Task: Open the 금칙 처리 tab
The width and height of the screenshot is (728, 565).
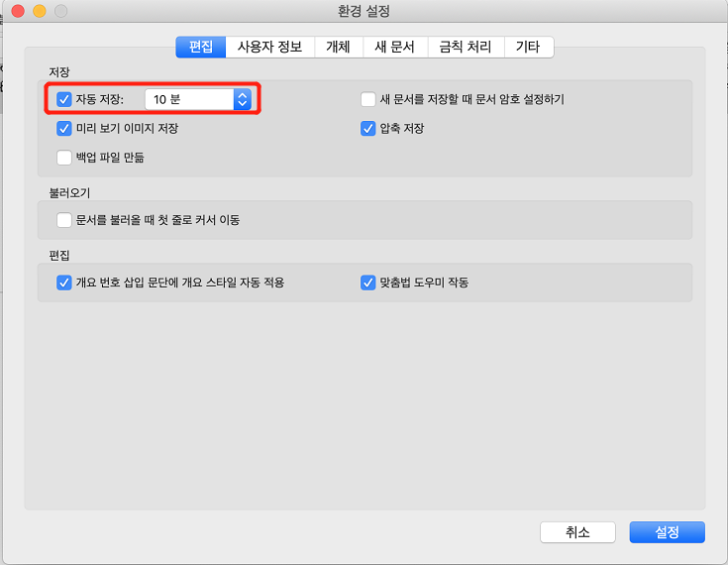Action: tap(466, 47)
